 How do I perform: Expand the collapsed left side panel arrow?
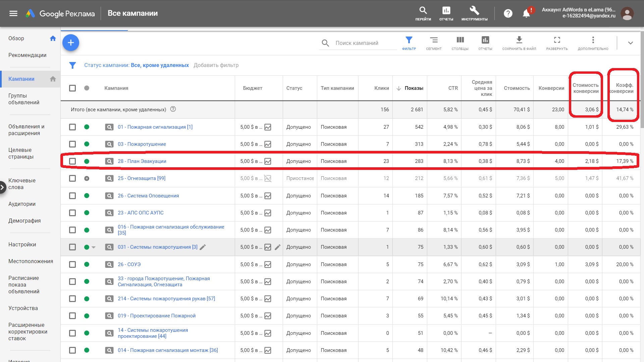click(2, 187)
